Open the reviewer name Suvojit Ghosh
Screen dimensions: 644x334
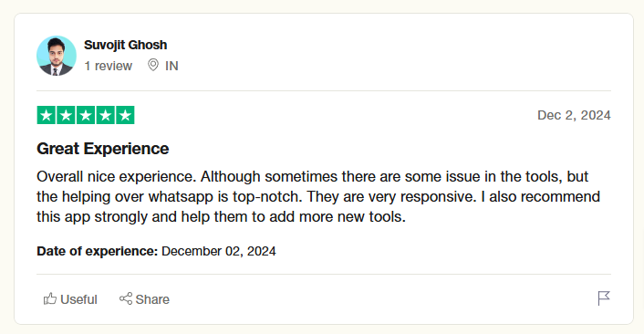[x=125, y=45]
